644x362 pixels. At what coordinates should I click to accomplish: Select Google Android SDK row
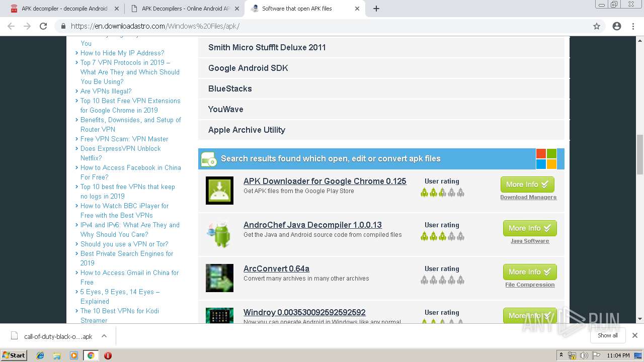coord(381,68)
